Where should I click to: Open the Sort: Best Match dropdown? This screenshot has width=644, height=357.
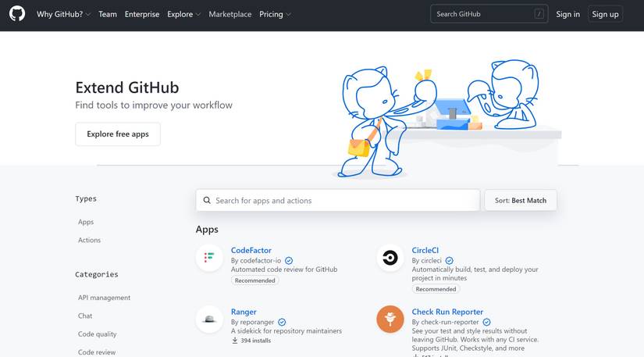point(521,201)
